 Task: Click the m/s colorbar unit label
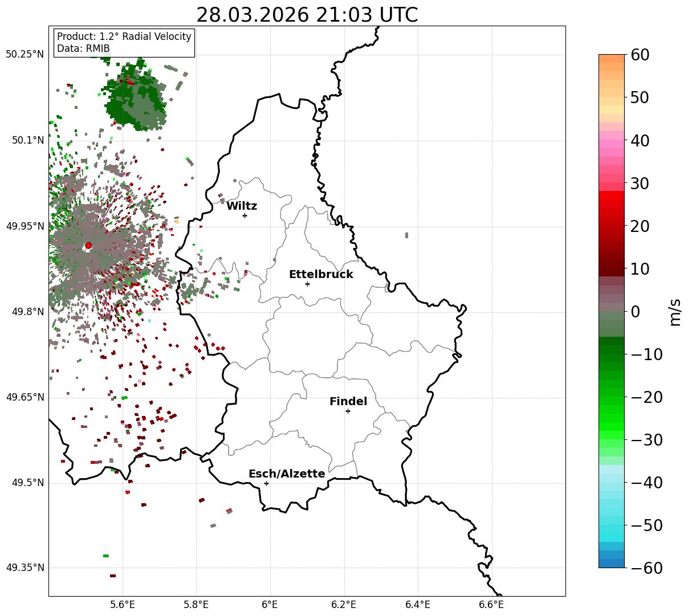pyautogui.click(x=675, y=312)
